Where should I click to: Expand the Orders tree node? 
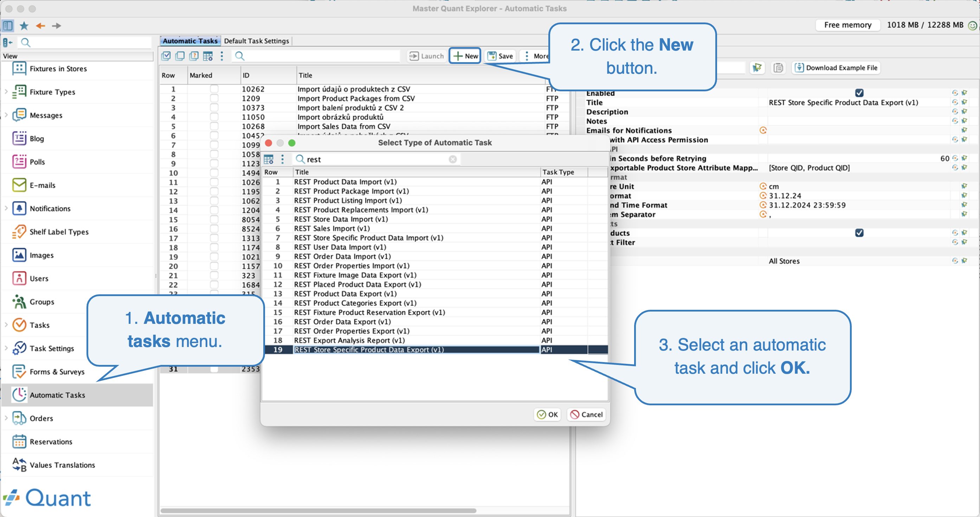[6, 418]
